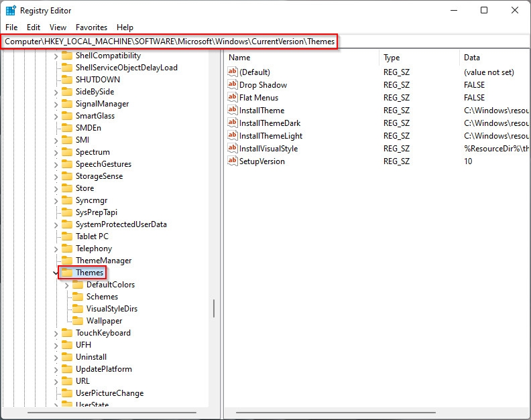Expand the TouchKeyboard key
Viewport: 531px width, 420px height.
coord(56,334)
